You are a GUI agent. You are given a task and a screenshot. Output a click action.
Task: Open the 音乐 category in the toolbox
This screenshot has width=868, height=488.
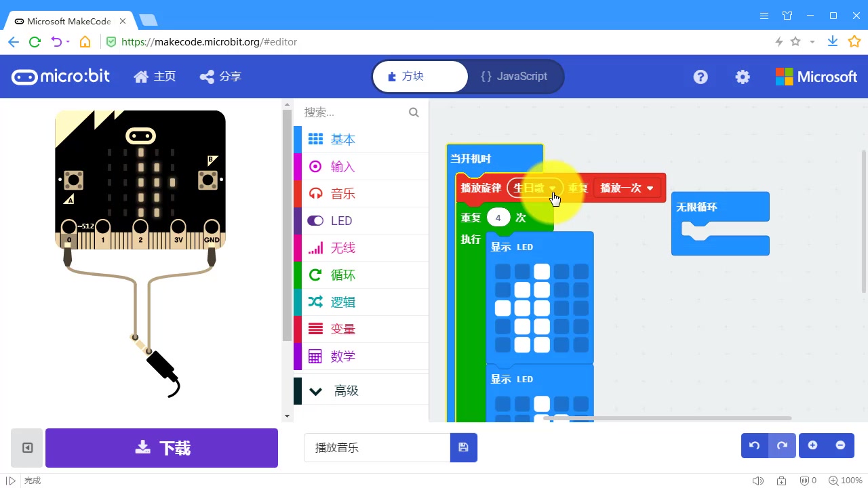[x=342, y=193]
